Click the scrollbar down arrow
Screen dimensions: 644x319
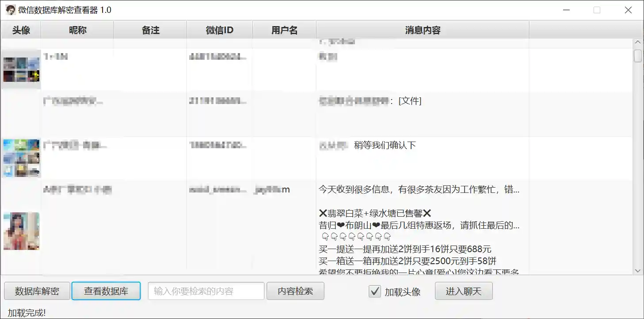coord(638,270)
